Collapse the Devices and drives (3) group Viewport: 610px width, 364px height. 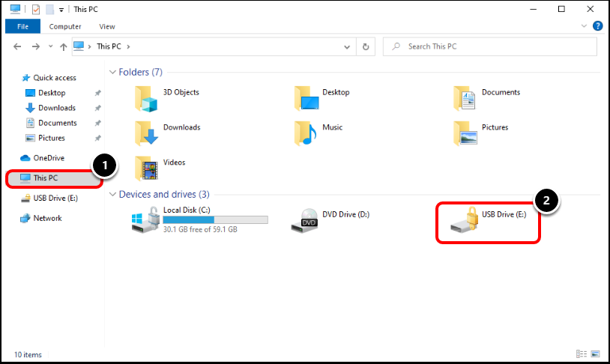pyautogui.click(x=113, y=195)
